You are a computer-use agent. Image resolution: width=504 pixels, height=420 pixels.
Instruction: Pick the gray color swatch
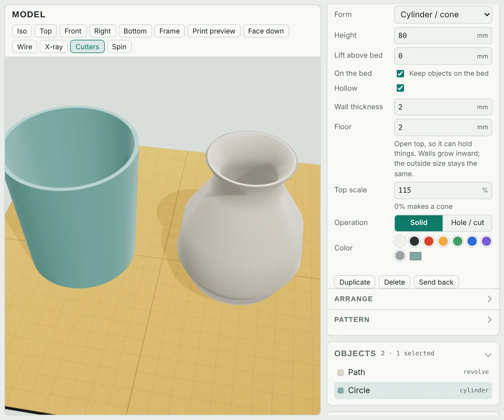pyautogui.click(x=400, y=256)
